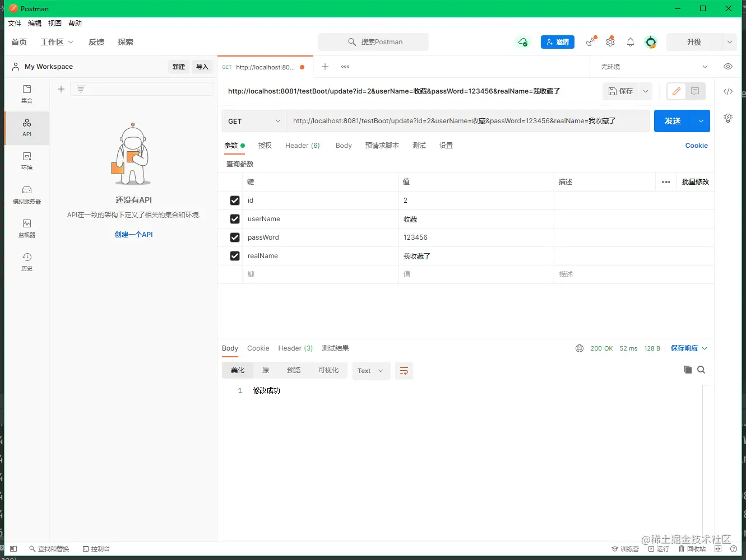746x560 pixels.
Task: Click the cloud sync status icon
Action: coord(523,42)
